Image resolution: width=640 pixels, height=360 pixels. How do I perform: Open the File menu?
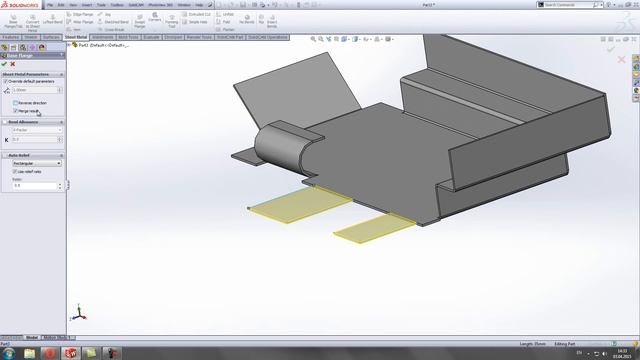49,5
